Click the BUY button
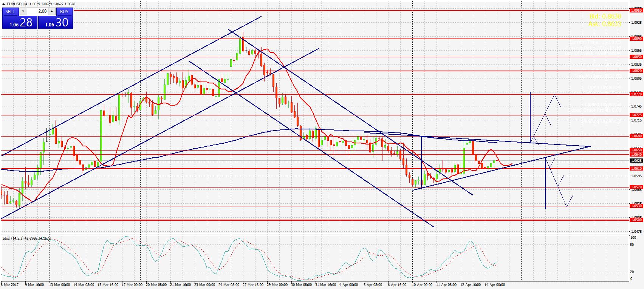Viewport: 644px width, 289px height. point(64,12)
